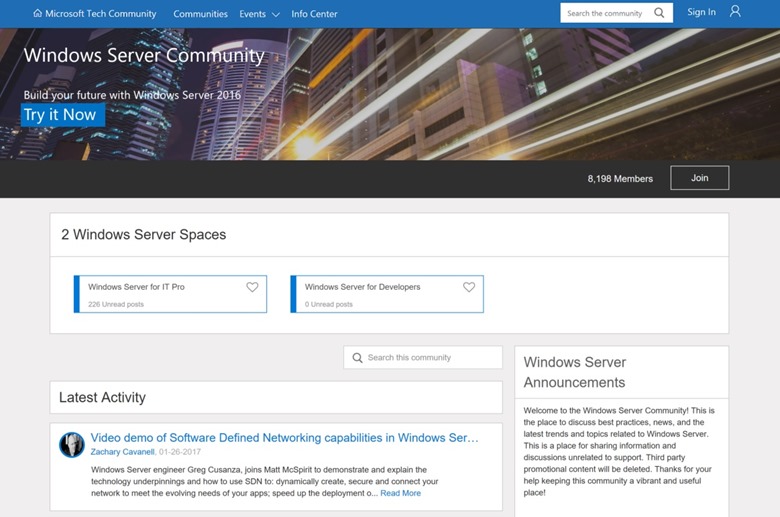Click the home icon beside Microsoft Tech Community
The image size is (780, 517).
point(37,13)
